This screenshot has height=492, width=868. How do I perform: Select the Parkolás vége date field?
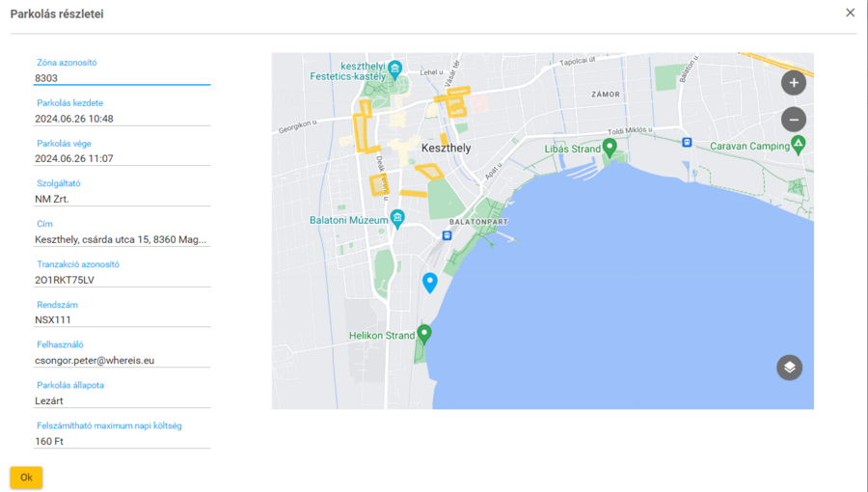click(x=122, y=158)
